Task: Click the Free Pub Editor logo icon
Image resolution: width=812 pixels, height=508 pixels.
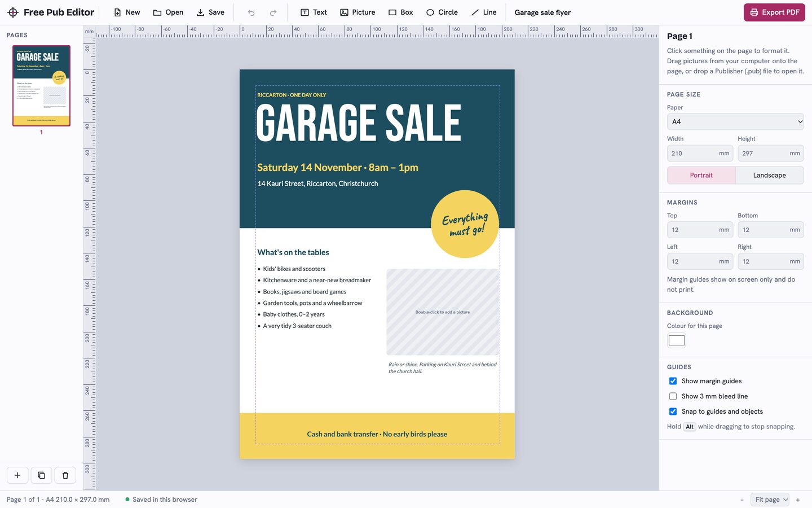Action: 13,12
